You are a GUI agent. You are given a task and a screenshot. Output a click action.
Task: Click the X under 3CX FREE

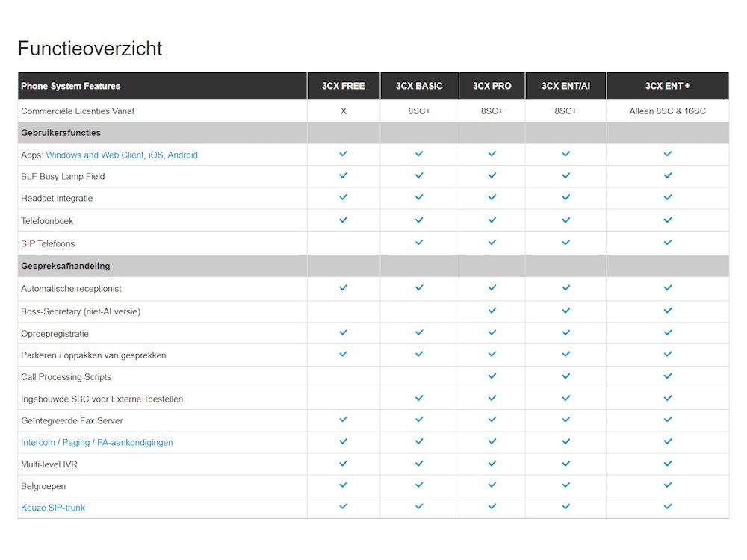[344, 111]
